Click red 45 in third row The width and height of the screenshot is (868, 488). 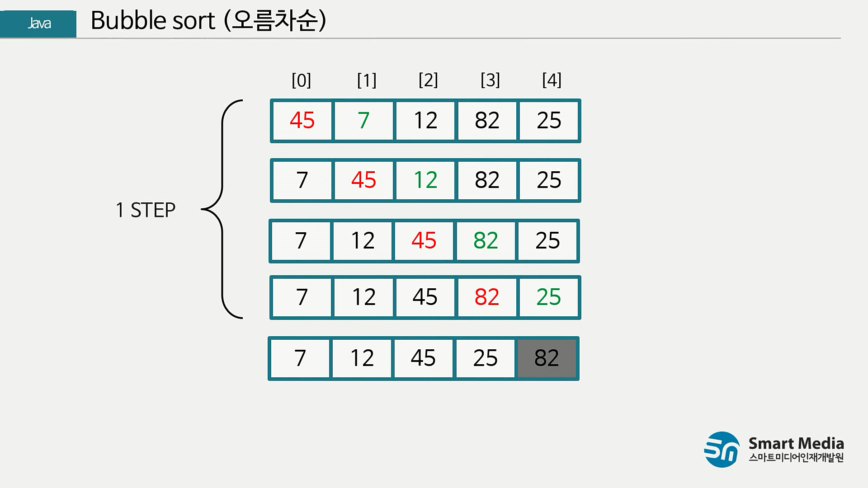click(424, 240)
